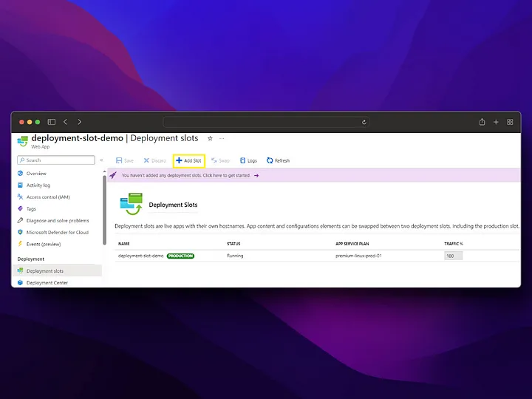Open Deployment Center in sidebar
The height and width of the screenshot is (399, 532).
[47, 282]
